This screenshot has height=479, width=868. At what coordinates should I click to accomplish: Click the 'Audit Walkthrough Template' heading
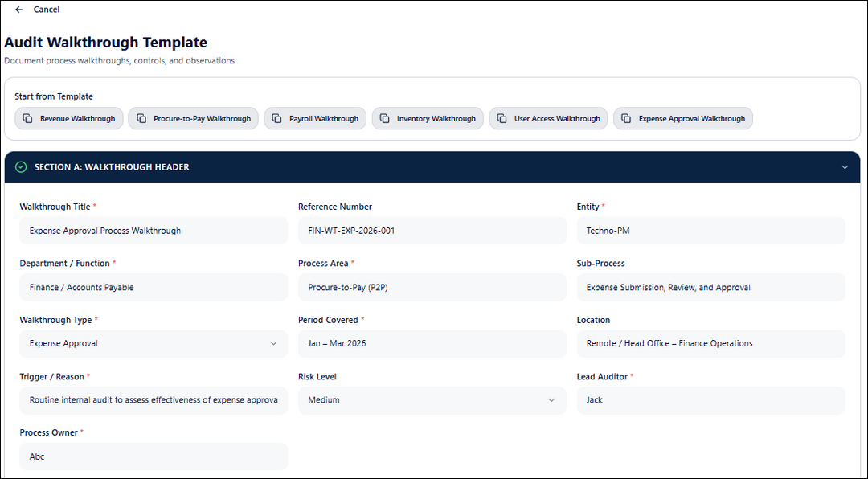point(106,42)
